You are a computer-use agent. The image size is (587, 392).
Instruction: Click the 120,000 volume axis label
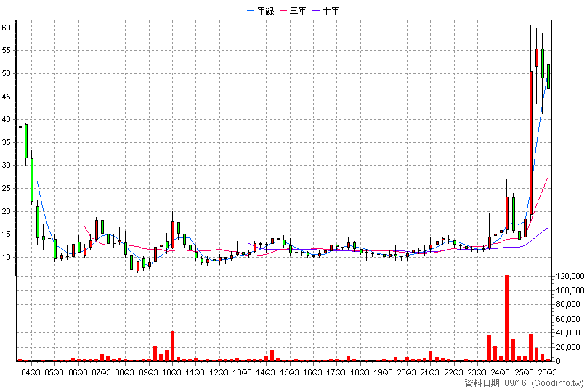click(570, 277)
